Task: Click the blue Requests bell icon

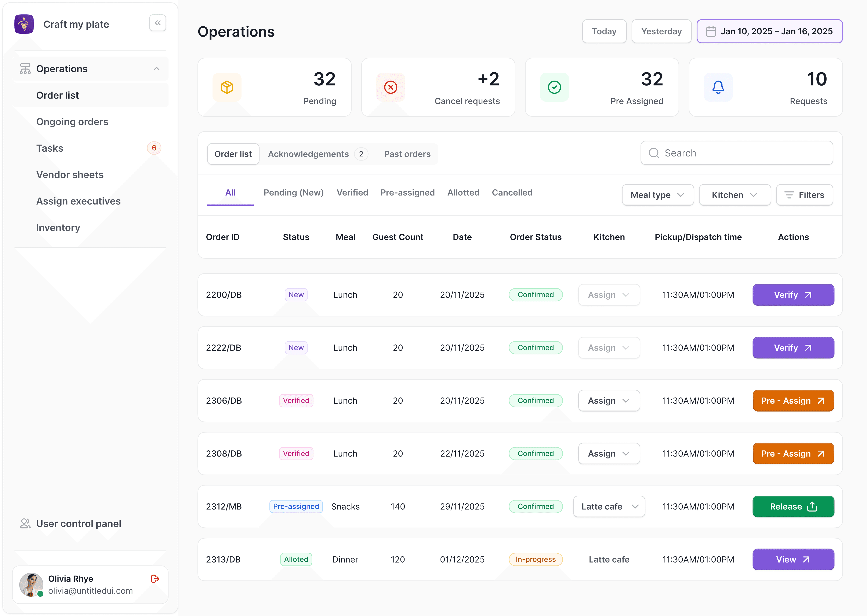Action: tap(718, 87)
